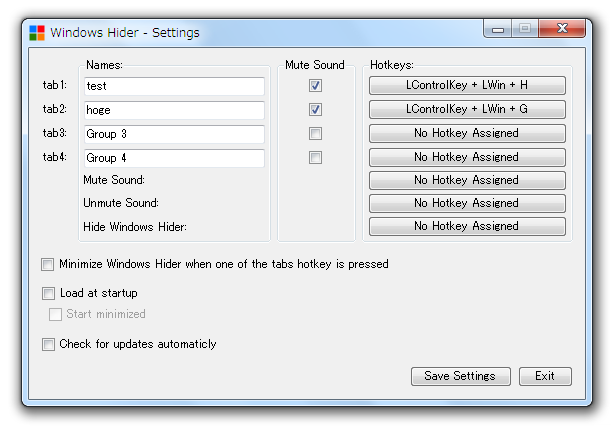Close the Settings window
The image size is (616, 429).
[563, 28]
